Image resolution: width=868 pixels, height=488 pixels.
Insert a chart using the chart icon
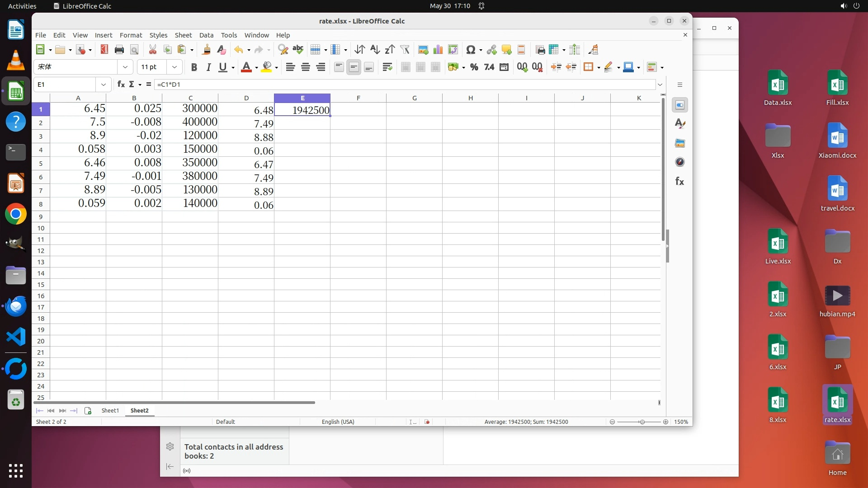point(438,50)
